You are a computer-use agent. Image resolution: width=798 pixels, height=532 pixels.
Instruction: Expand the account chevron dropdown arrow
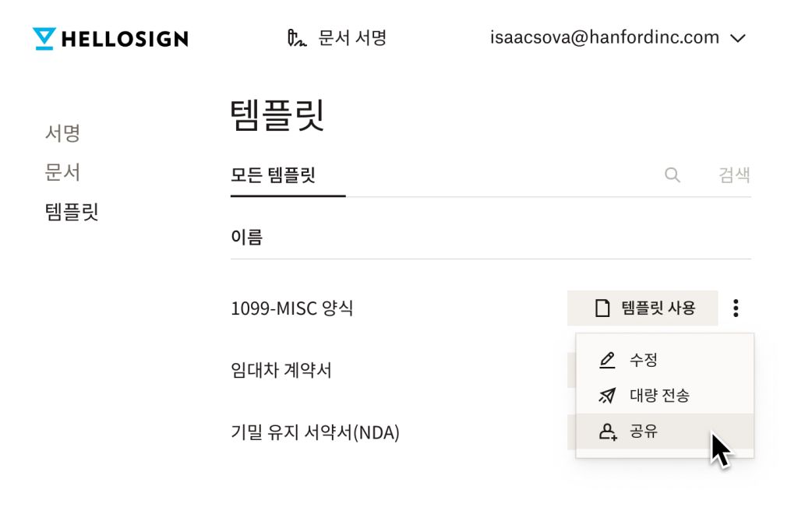click(x=738, y=38)
